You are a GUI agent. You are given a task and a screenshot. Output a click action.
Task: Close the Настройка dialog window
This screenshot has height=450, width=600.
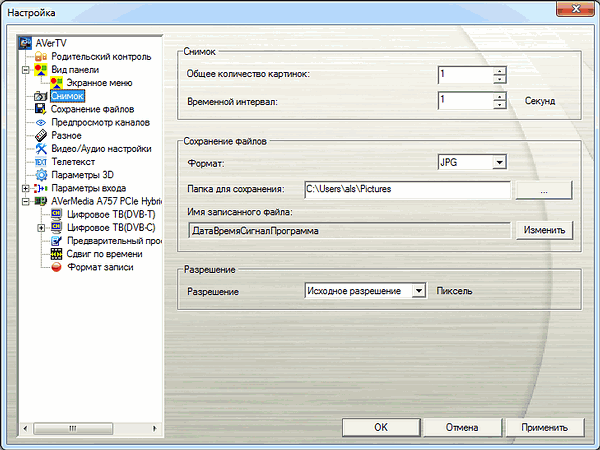[x=576, y=8]
